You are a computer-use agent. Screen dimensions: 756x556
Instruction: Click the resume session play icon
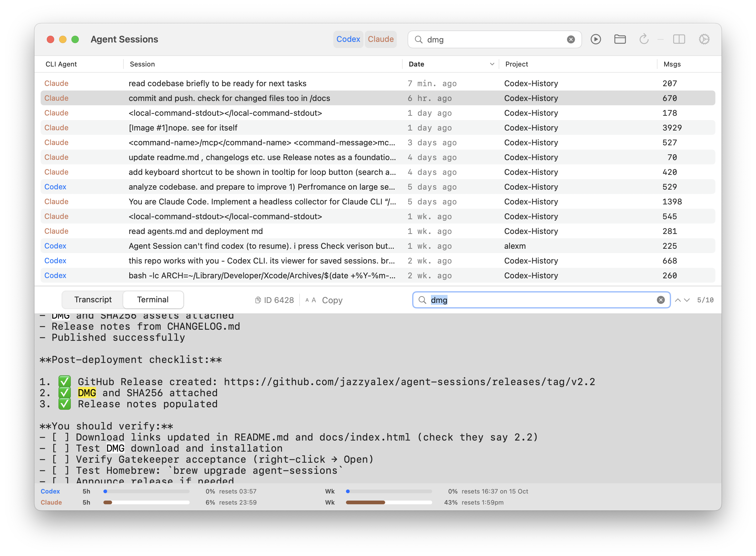(x=596, y=39)
